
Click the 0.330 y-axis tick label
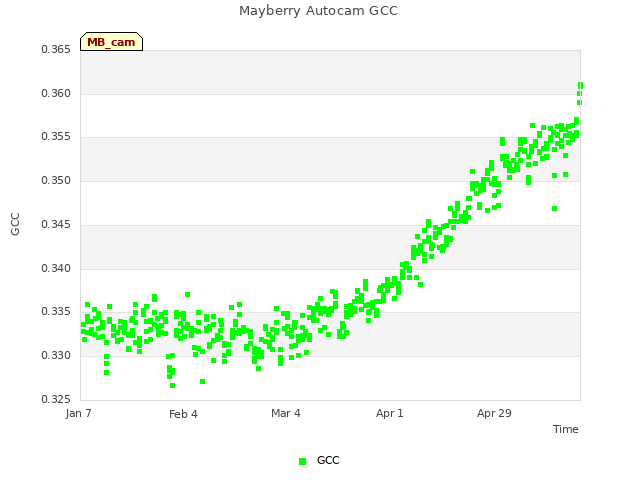point(56,356)
